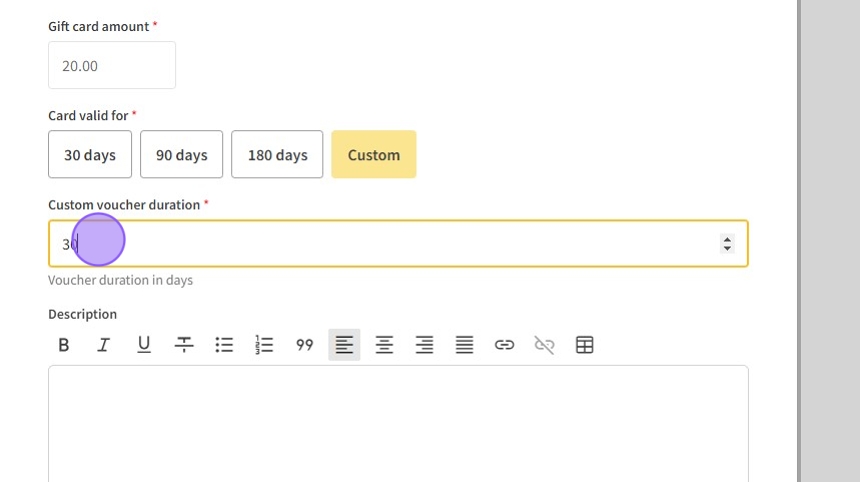Select Custom validity duration option

[374, 155]
